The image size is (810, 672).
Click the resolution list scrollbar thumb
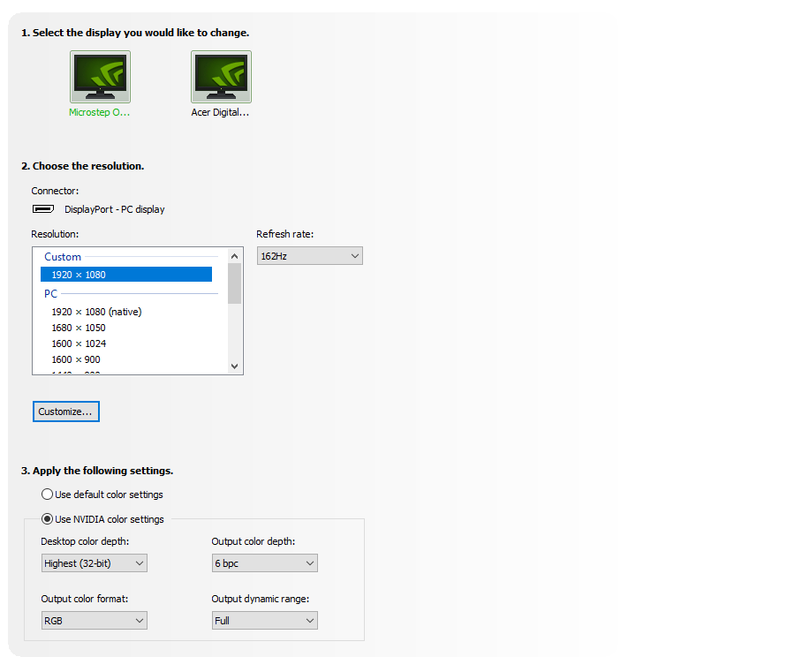(234, 283)
